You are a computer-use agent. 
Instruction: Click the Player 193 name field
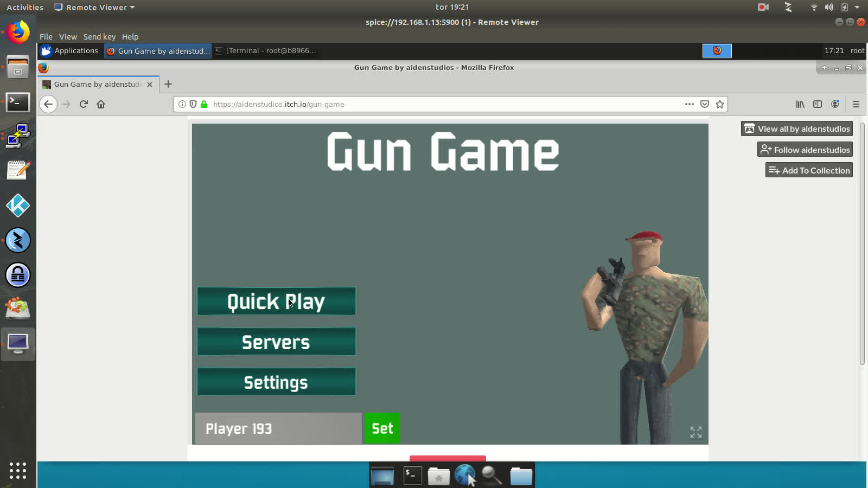[278, 428]
